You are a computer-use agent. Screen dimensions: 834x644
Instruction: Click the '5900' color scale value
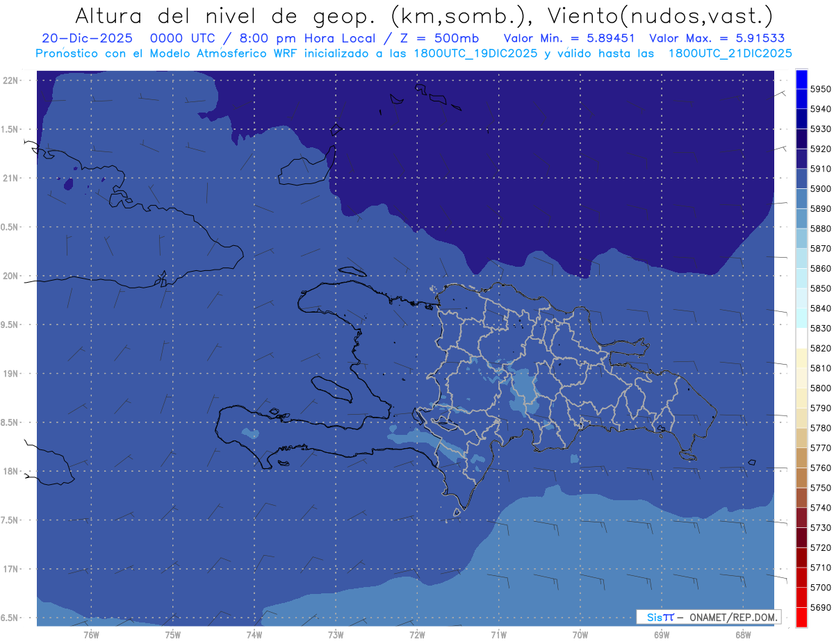coord(821,189)
